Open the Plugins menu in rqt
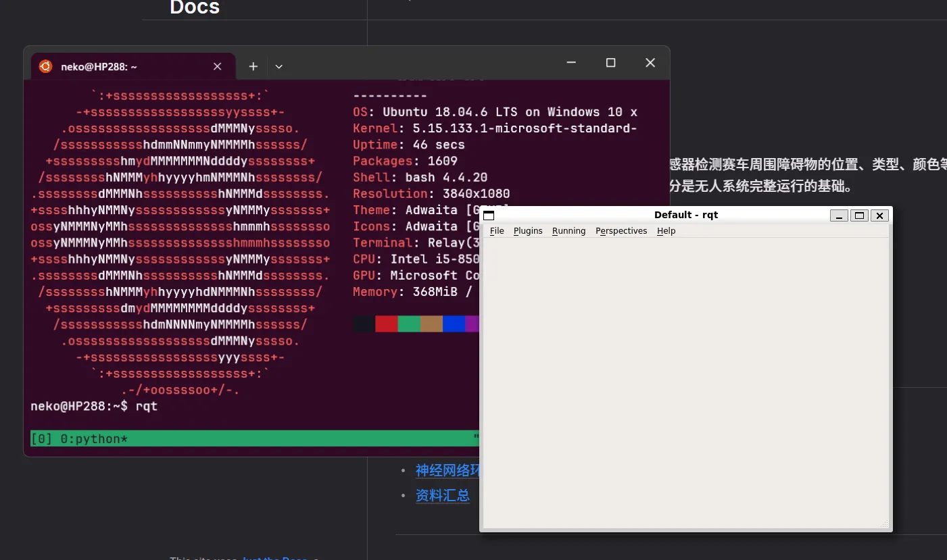Image resolution: width=947 pixels, height=560 pixels. [x=528, y=230]
